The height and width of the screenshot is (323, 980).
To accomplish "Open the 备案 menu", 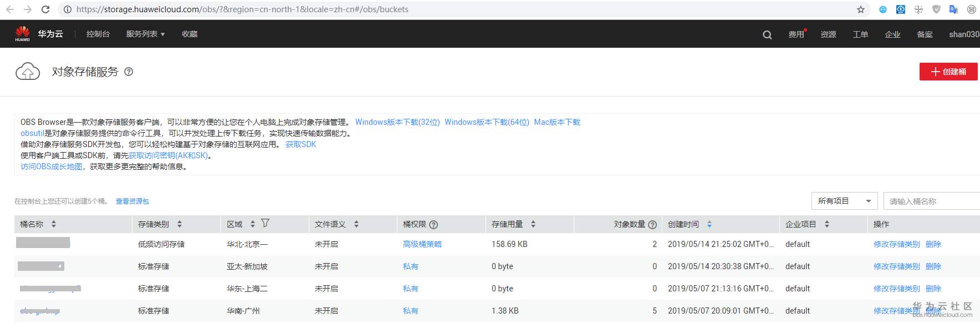I will 925,34.
